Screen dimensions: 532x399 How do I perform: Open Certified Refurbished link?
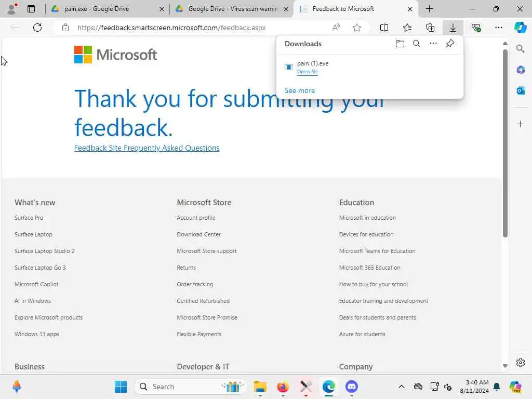pos(203,301)
